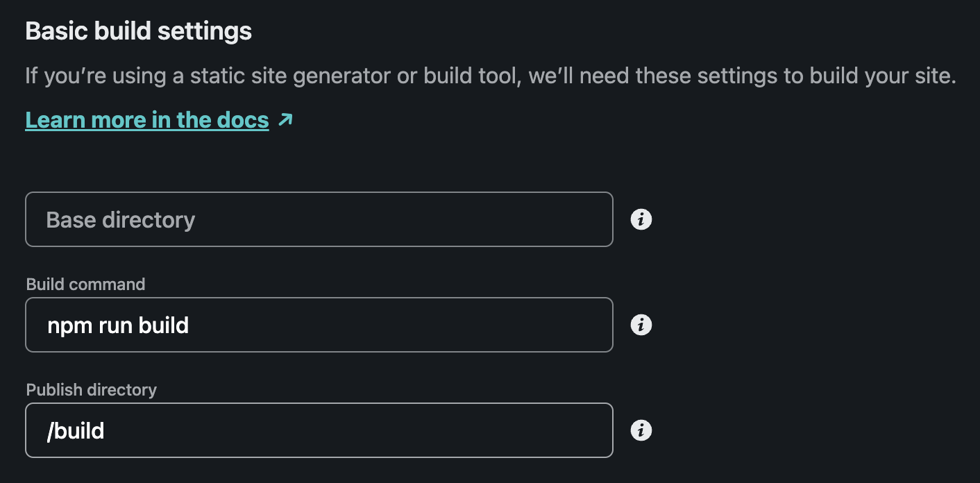Focus the Base directory input field
The image size is (980, 483).
(x=319, y=220)
